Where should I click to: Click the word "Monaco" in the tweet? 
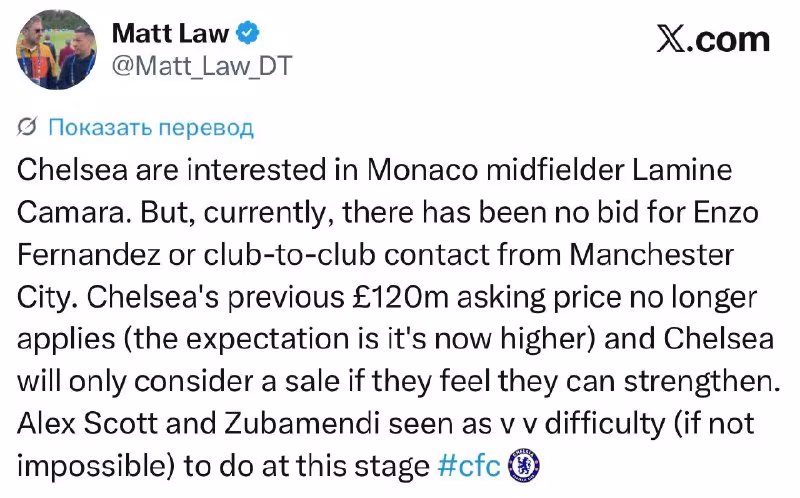pos(422,169)
